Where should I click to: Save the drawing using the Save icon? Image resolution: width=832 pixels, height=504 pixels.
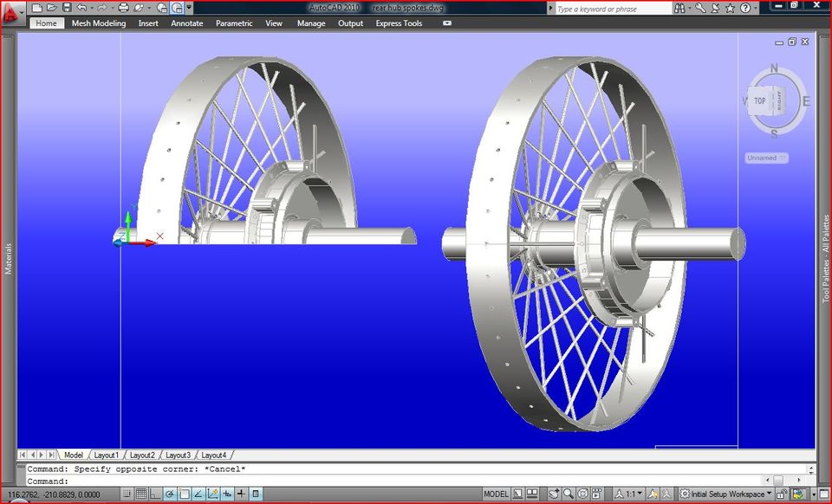[67, 8]
